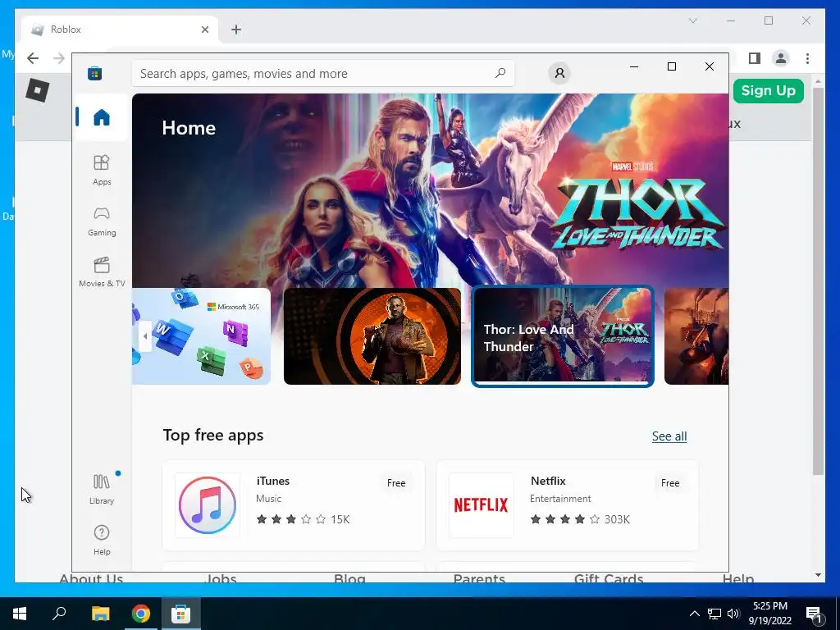
Task: Open a new Chrome tab
Action: pos(236,30)
